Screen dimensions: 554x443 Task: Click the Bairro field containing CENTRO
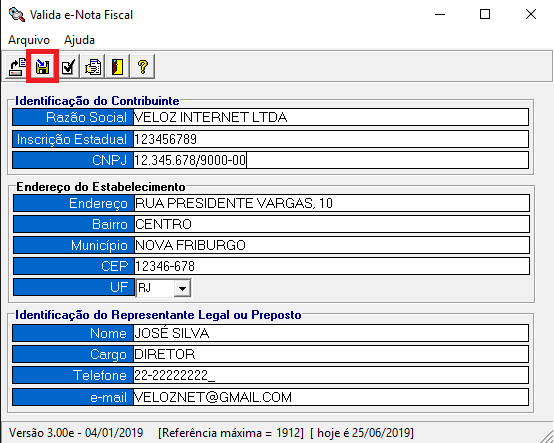click(332, 224)
